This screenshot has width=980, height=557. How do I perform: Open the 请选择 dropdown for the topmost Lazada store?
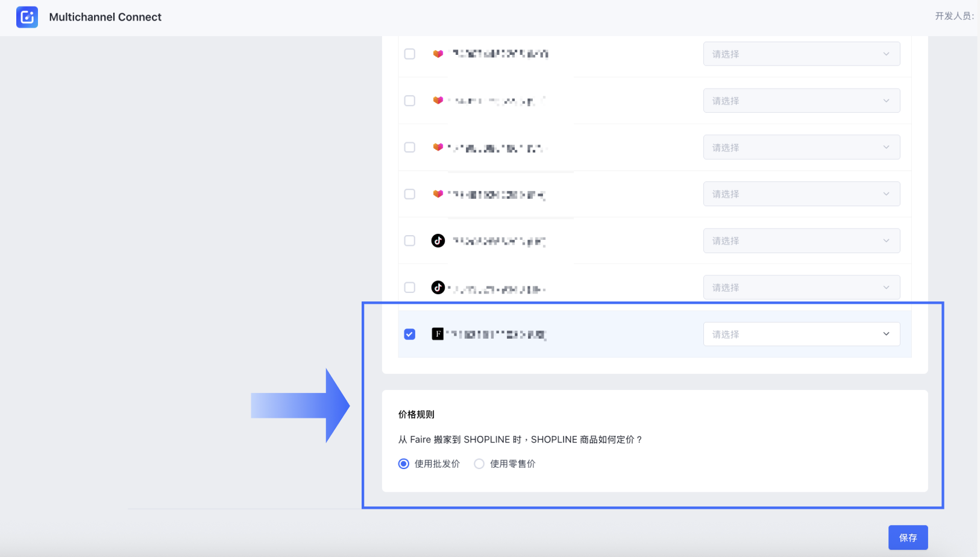pos(802,54)
